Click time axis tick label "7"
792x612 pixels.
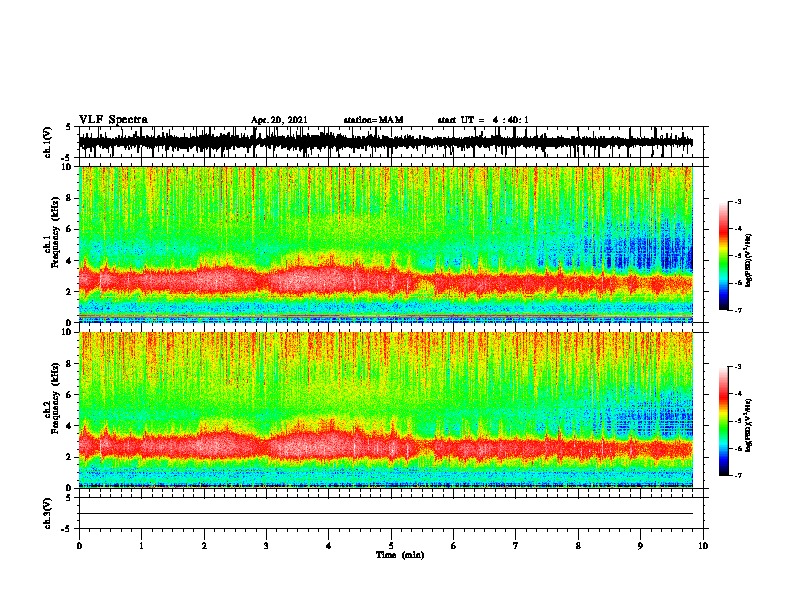[x=516, y=546]
